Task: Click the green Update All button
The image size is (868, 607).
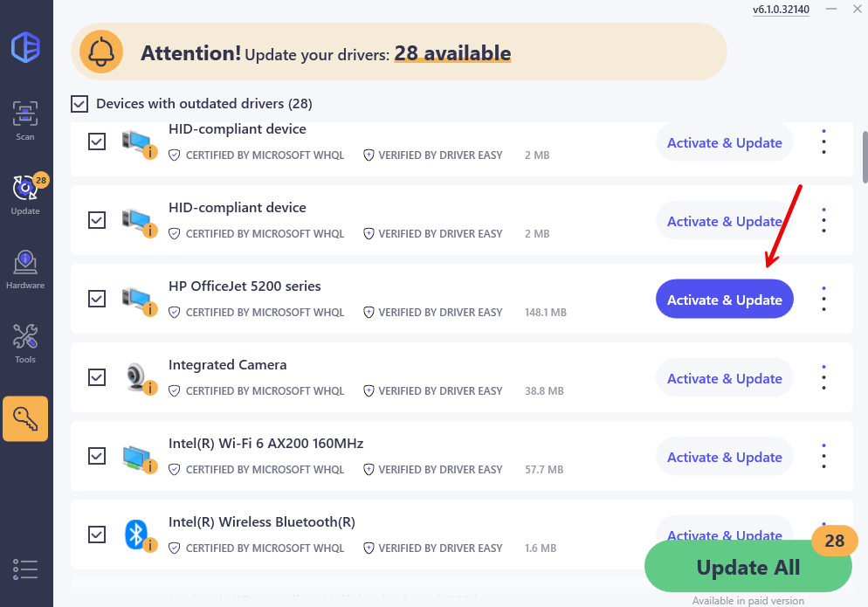Action: click(x=747, y=568)
